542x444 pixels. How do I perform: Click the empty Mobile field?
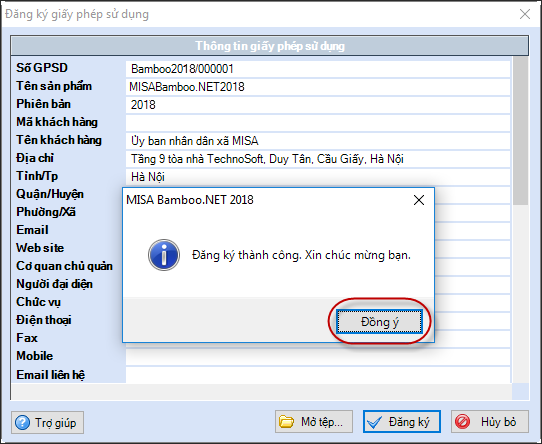318,357
